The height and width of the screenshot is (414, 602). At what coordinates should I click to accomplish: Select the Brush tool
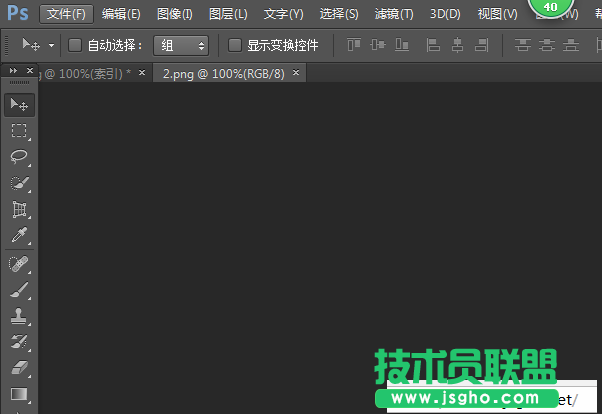pyautogui.click(x=19, y=290)
